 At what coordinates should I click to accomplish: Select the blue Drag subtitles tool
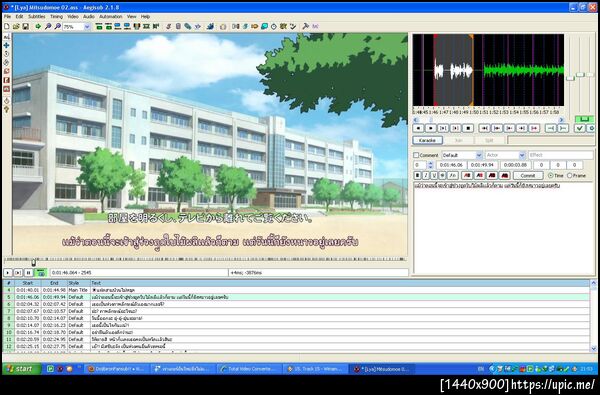[x=7, y=45]
